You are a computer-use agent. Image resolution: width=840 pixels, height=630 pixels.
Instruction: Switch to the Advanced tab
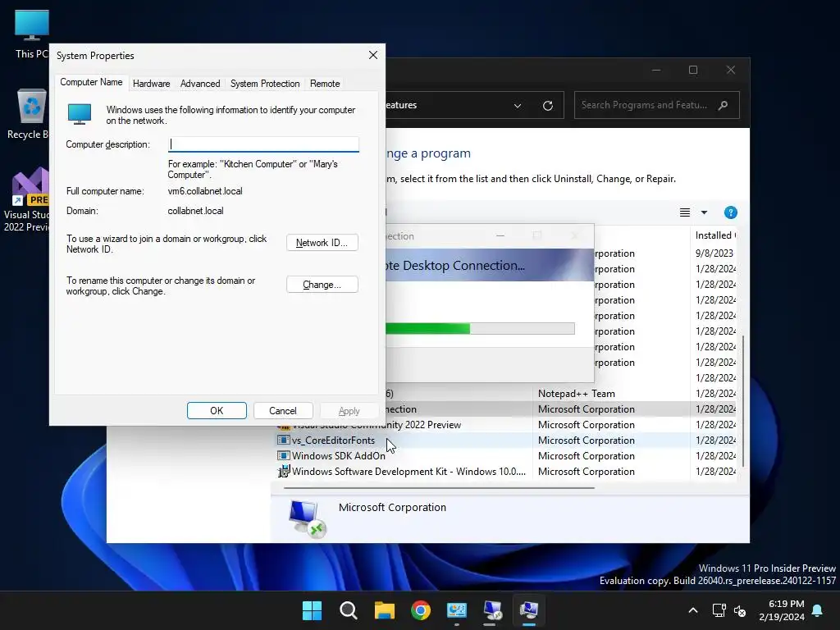point(200,84)
